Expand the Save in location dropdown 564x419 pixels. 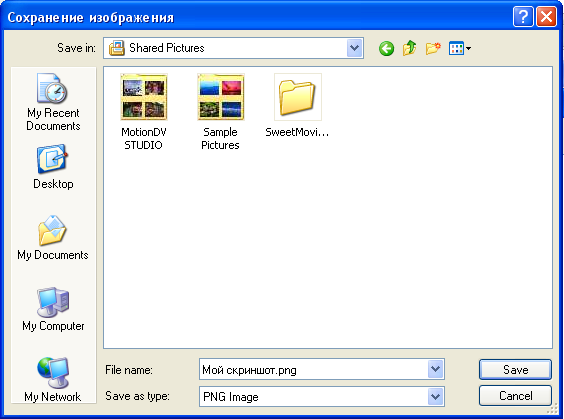[354, 48]
